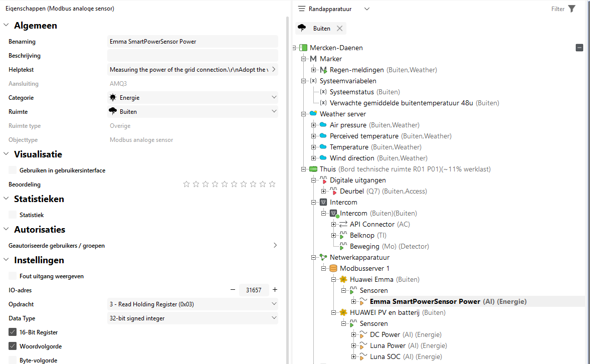Click the Beweging detector icon
This screenshot has width=590, height=364.
point(343,246)
